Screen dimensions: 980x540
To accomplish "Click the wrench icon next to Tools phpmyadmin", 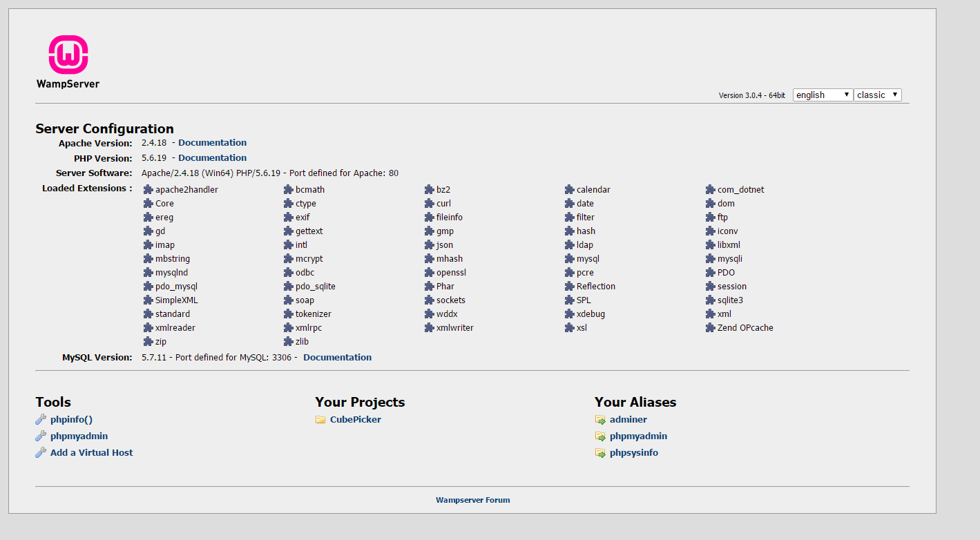I will coord(41,436).
